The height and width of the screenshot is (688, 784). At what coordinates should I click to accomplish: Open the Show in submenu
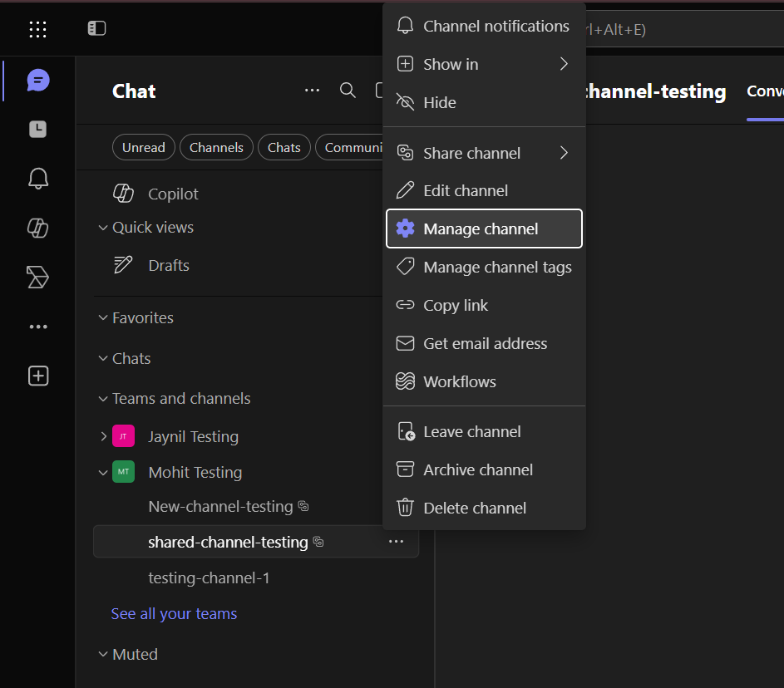pos(484,64)
